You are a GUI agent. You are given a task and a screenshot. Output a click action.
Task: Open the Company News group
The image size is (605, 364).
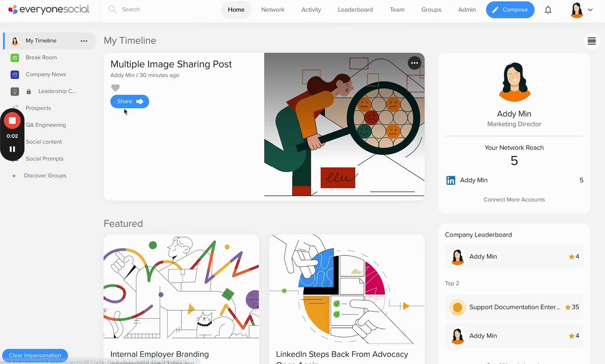[46, 75]
